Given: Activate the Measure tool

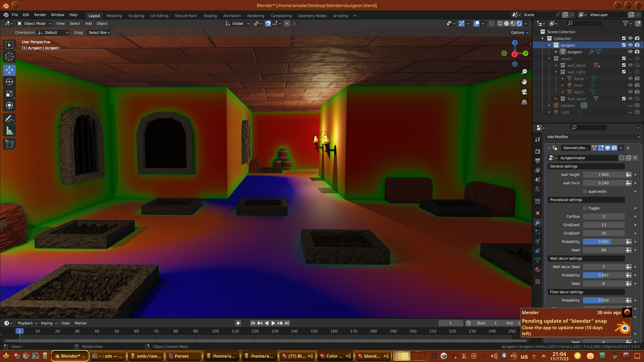Looking at the screenshot, I should [9, 131].
